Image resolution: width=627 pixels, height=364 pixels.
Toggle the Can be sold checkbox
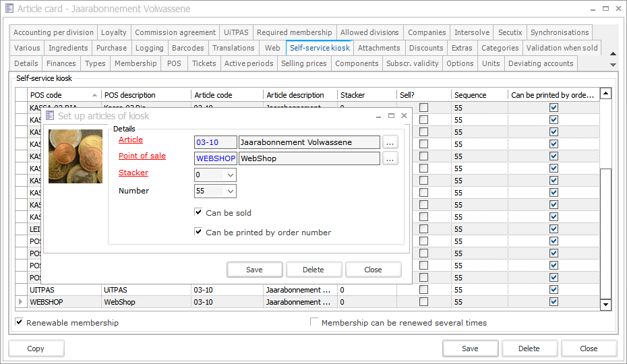198,212
